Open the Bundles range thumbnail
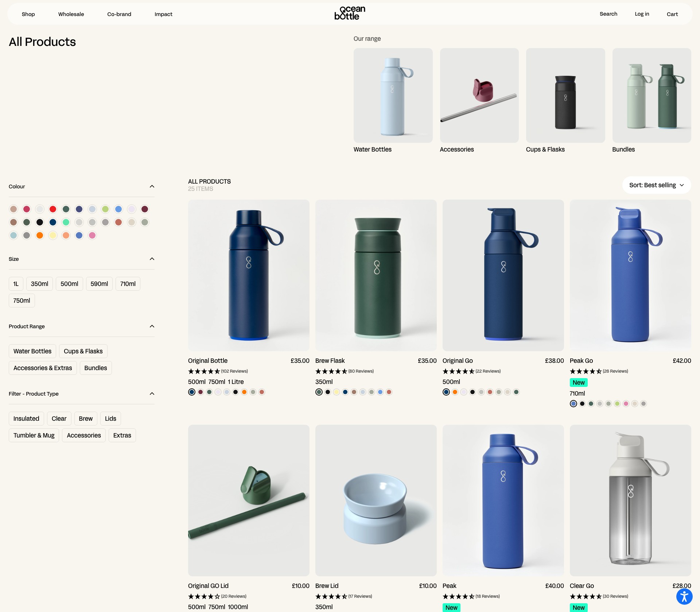The height and width of the screenshot is (612, 700). point(652,95)
